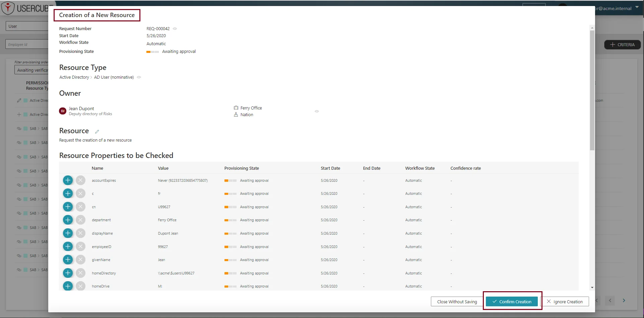Viewport: 644px width, 318px height.
Task: Click the Employee Id input field
Action: click(x=27, y=44)
